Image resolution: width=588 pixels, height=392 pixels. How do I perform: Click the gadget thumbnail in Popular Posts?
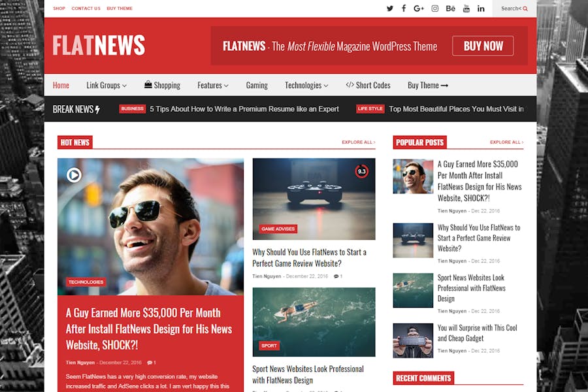click(413, 340)
